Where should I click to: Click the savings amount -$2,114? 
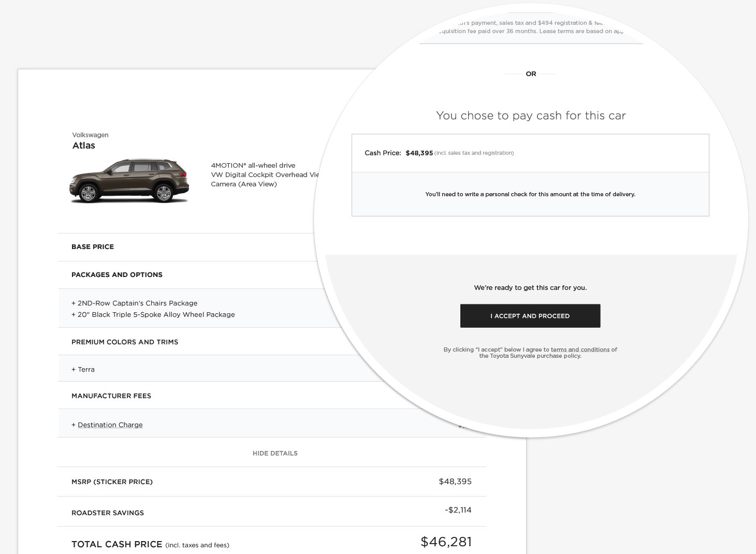point(458,510)
